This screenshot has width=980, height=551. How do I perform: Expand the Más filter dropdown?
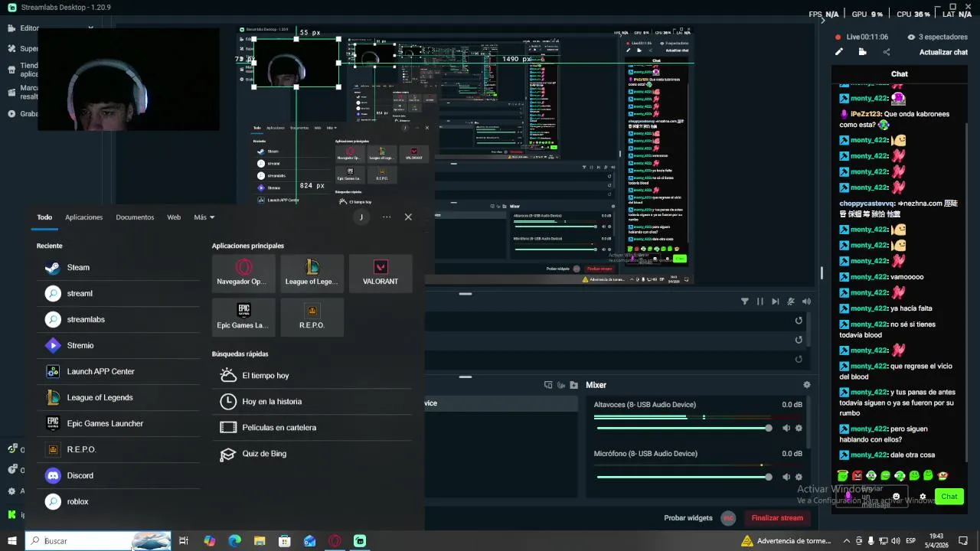pyautogui.click(x=204, y=217)
